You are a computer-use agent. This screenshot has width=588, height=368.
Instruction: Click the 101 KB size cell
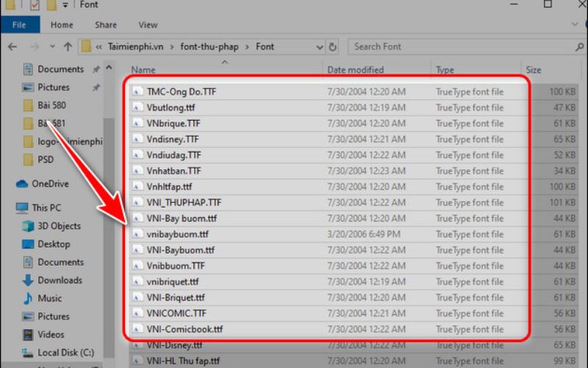pyautogui.click(x=562, y=202)
